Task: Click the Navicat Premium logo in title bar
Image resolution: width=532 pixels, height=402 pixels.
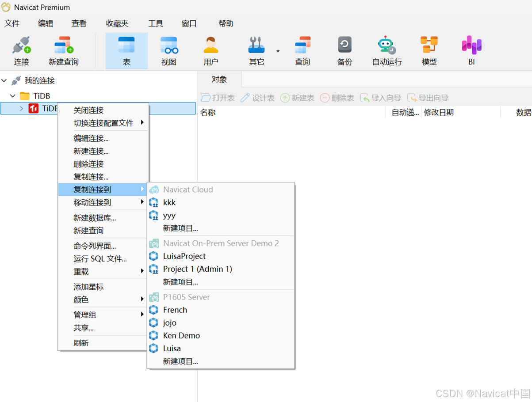Action: (6, 7)
